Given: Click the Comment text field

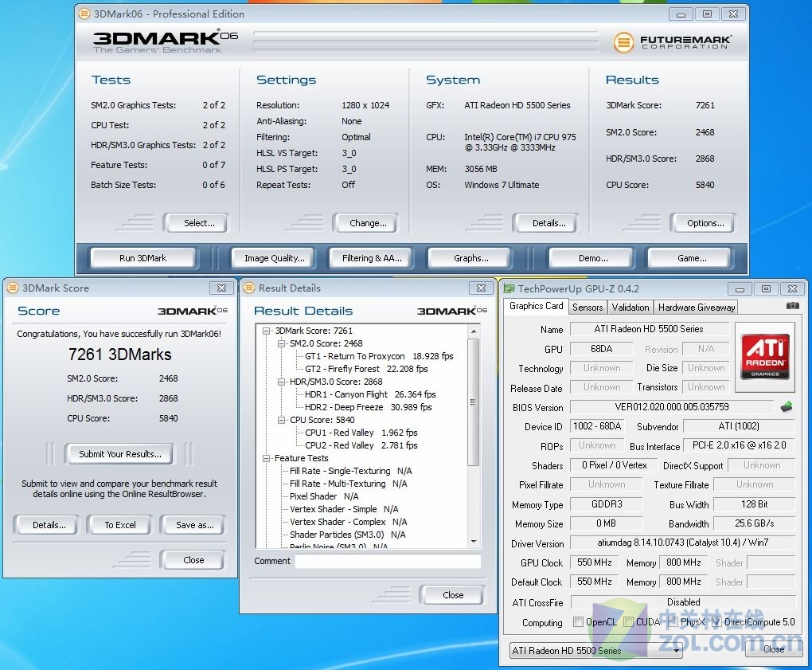Looking at the screenshot, I should (387, 561).
